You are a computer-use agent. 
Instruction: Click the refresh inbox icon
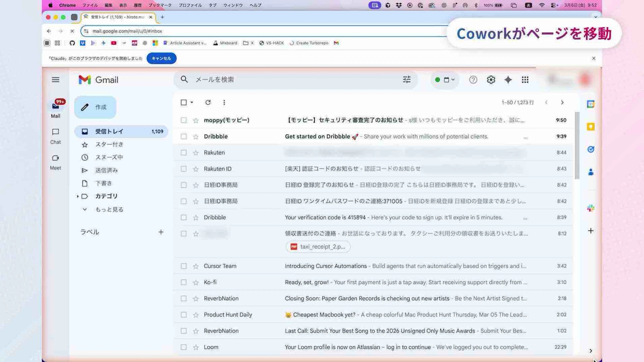click(x=208, y=102)
